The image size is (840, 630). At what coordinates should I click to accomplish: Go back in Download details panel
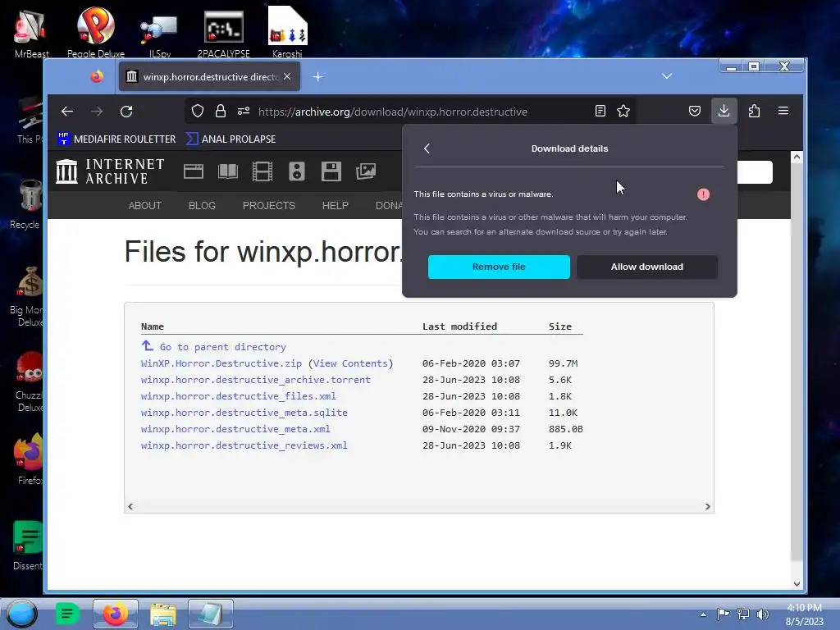427,148
